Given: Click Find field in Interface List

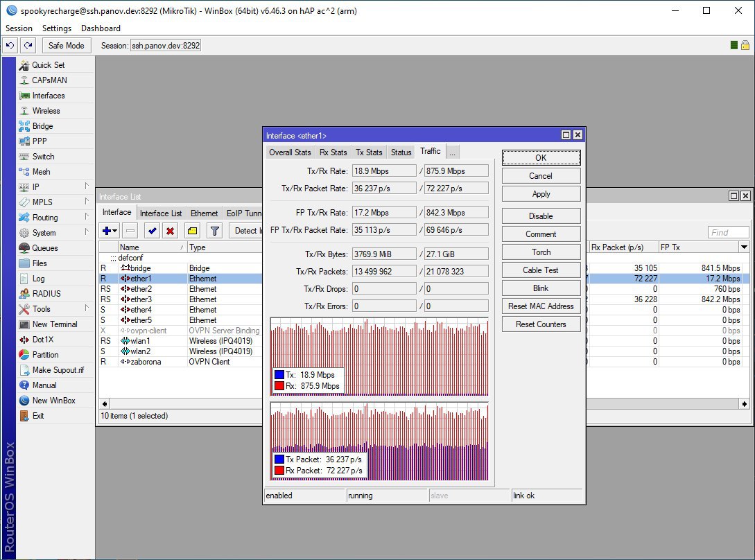Looking at the screenshot, I should (x=728, y=233).
